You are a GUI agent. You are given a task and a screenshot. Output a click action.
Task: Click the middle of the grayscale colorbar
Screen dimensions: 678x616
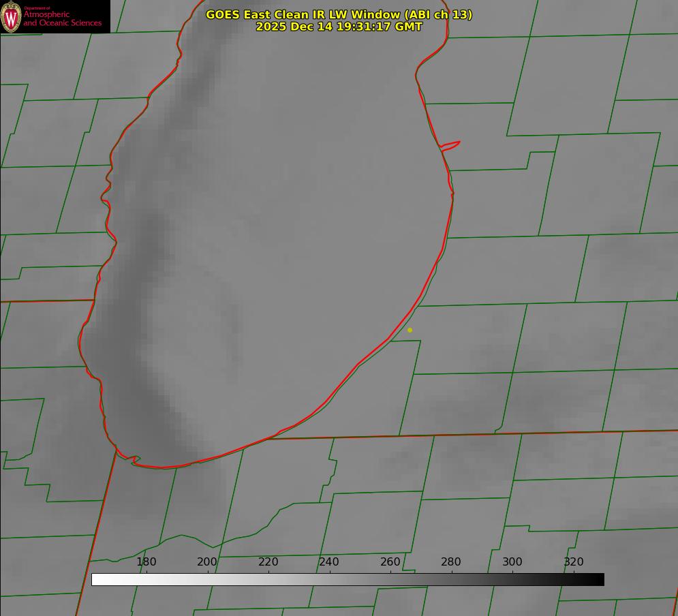point(348,580)
